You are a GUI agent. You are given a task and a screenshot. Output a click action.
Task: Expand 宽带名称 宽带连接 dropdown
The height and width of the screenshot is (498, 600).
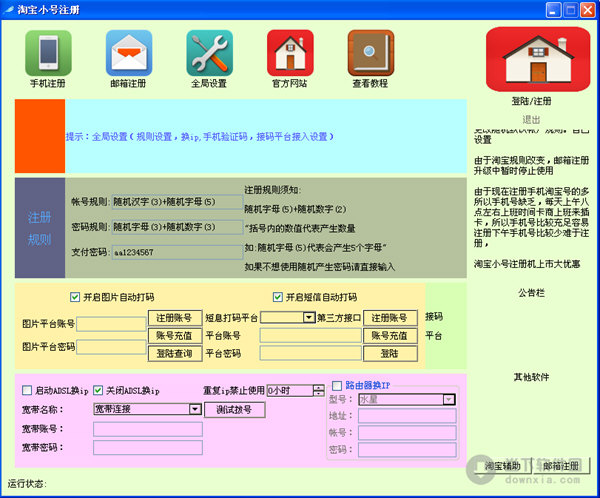point(195,409)
